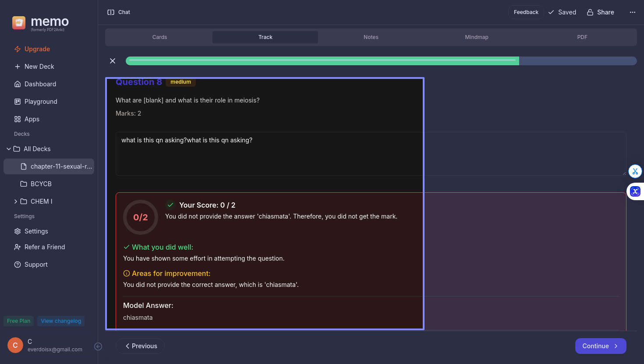Click the scissors floating icon

(635, 171)
